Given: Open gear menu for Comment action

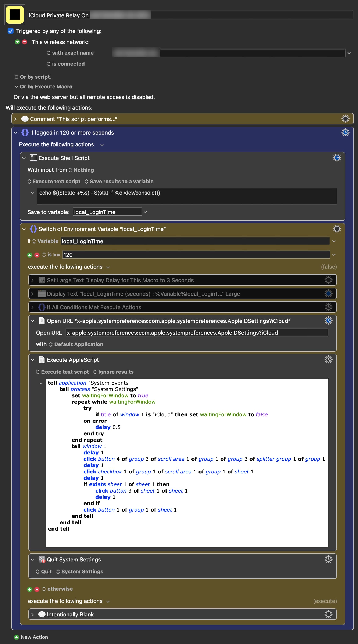Looking at the screenshot, I should [x=345, y=119].
